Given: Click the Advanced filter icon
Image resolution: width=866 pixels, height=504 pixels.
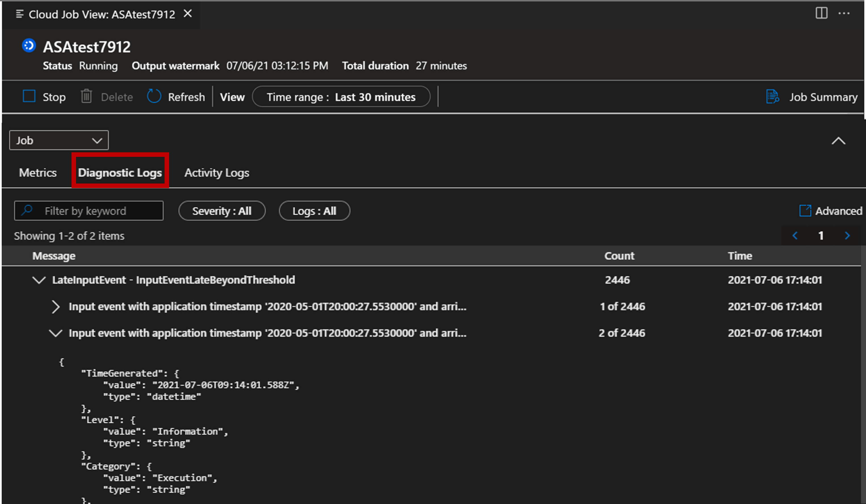Looking at the screenshot, I should (804, 211).
